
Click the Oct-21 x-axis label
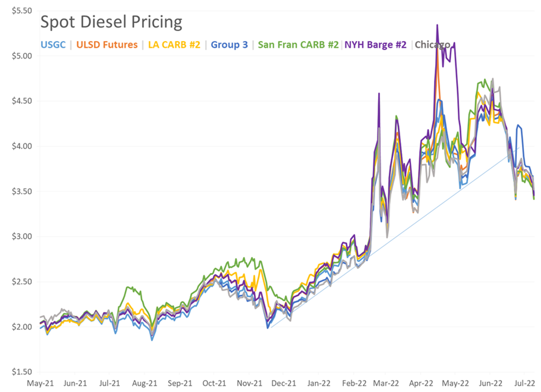pos(214,383)
